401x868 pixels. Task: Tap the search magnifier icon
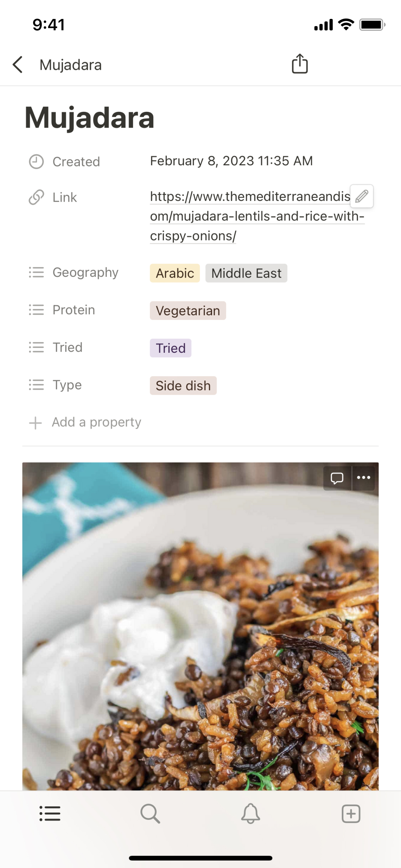(x=150, y=814)
